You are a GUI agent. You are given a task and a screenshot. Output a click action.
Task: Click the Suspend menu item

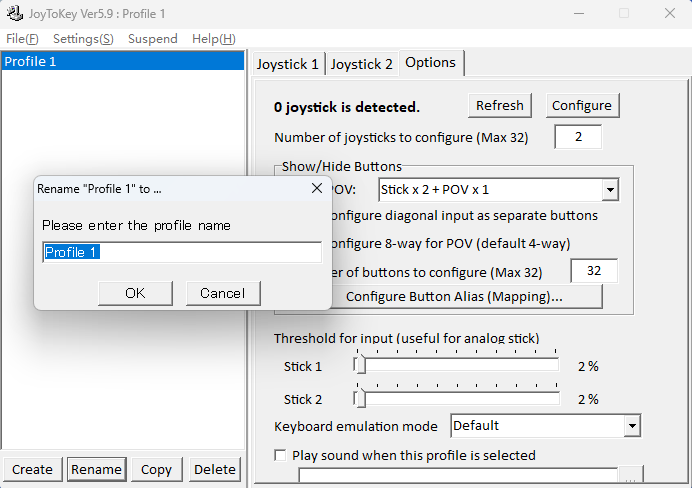click(x=152, y=38)
